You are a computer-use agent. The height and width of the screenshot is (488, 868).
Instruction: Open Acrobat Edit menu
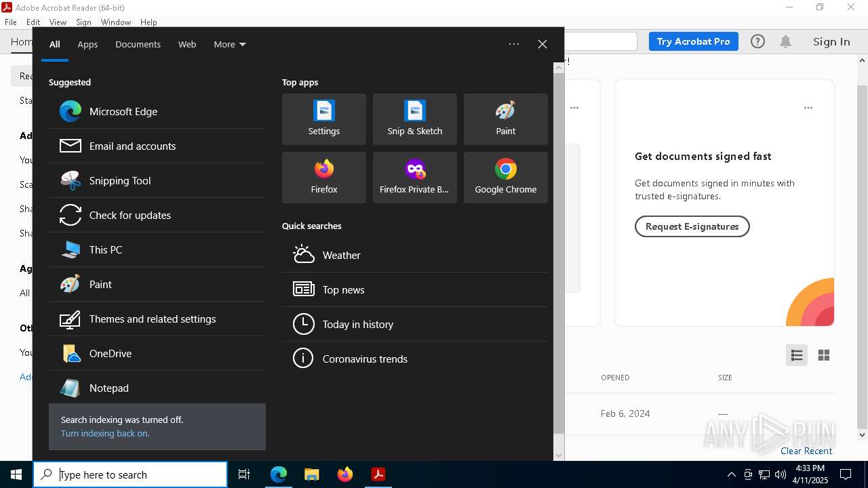(33, 22)
